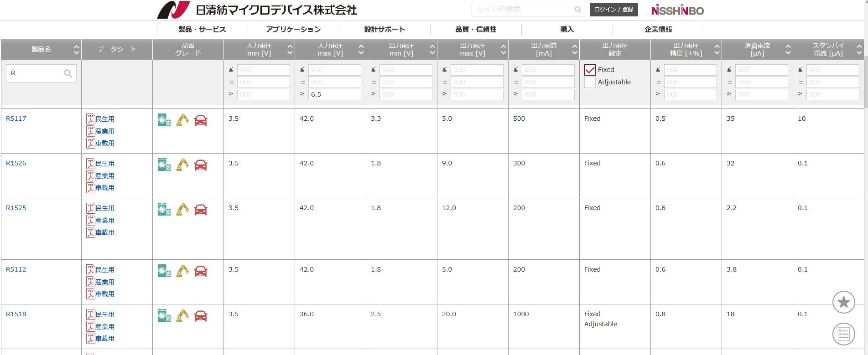Check the Adjustable output voltage filter

(590, 82)
